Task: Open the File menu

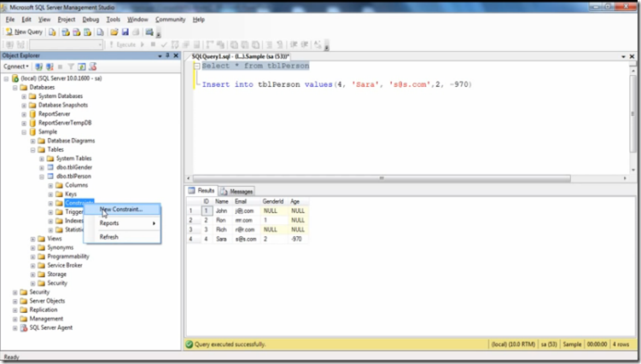Action: coord(10,19)
